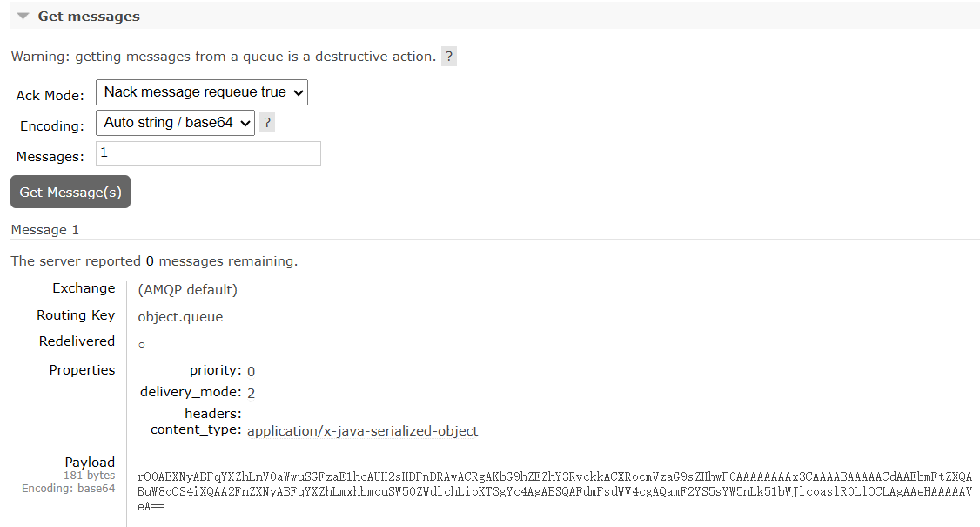
Task: Click the object.queue routing key value
Action: point(180,317)
